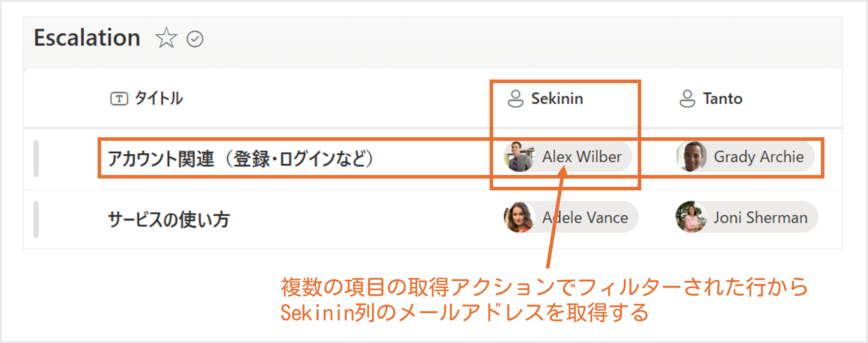Click the Joni Sherman name text
The height and width of the screenshot is (343, 868).
coord(760,218)
